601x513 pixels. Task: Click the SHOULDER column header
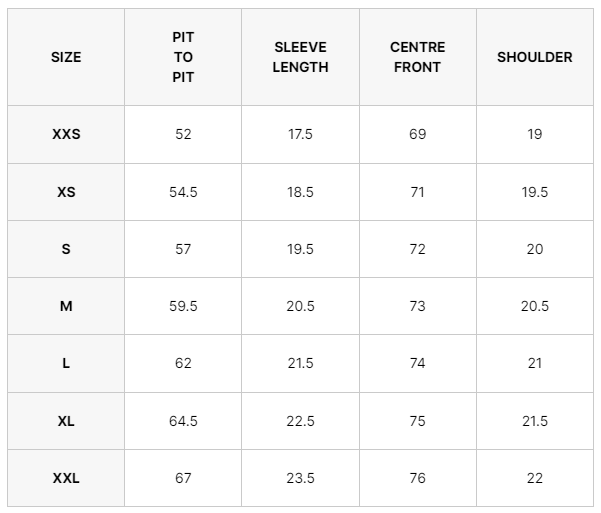(x=535, y=57)
